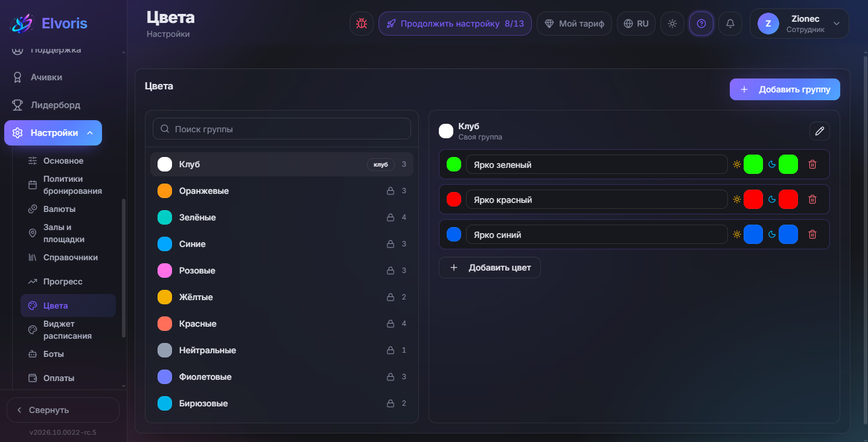Screen dimensions: 868x442
Task: Open the Лидерборд sidebar item
Action: click(x=56, y=105)
